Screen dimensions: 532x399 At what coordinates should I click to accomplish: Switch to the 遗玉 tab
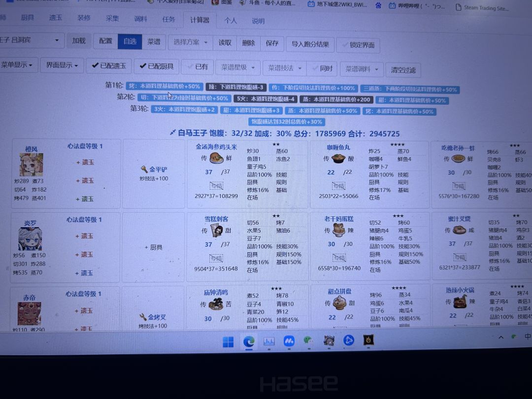coord(55,18)
